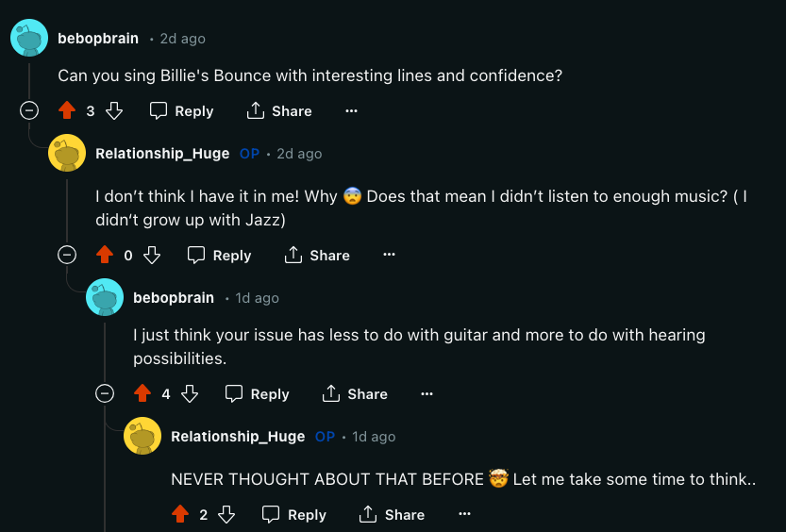Collapse the "hearing possibilities" comment thread
786x532 pixels.
[105, 393]
